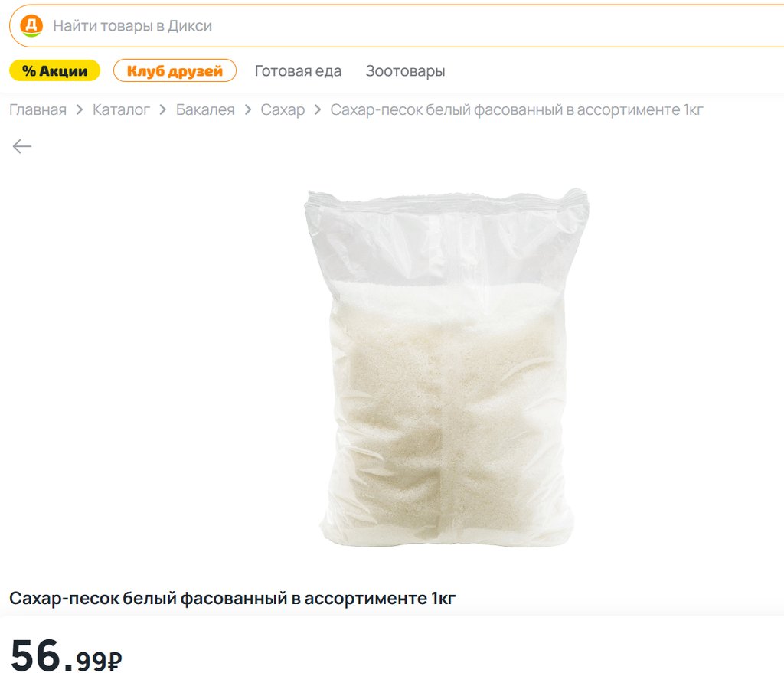
Task: Open the % Акции promotions section
Action: [x=54, y=70]
